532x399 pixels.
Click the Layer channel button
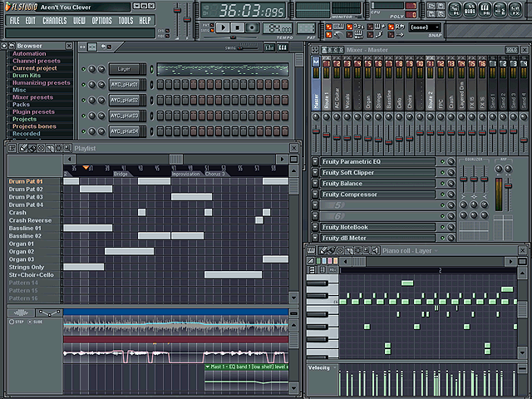tap(124, 69)
